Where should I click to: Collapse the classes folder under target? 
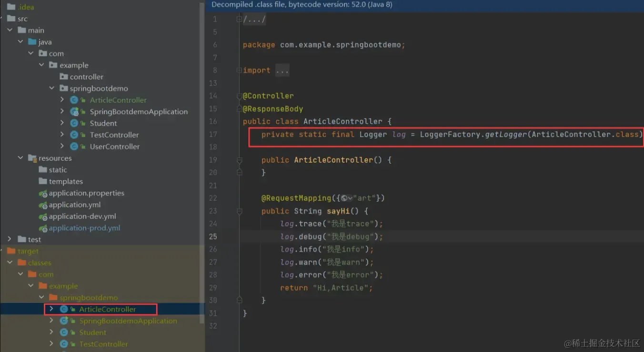[10, 263]
